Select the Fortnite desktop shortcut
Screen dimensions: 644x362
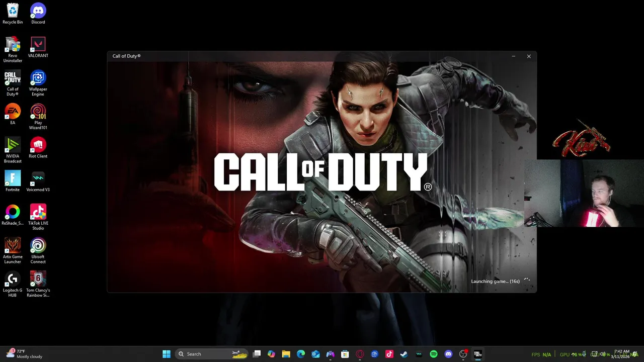pos(13,181)
